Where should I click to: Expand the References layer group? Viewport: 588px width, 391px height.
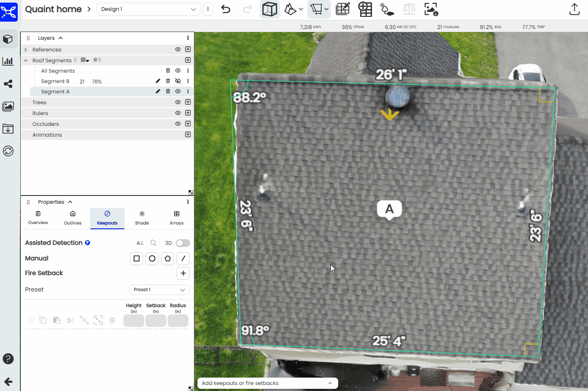(x=26, y=49)
